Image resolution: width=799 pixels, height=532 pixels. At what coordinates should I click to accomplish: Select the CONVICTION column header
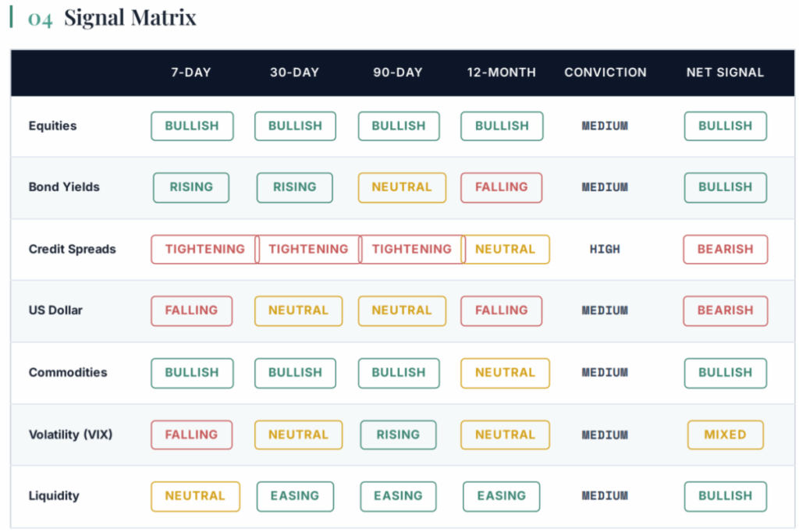(x=605, y=73)
